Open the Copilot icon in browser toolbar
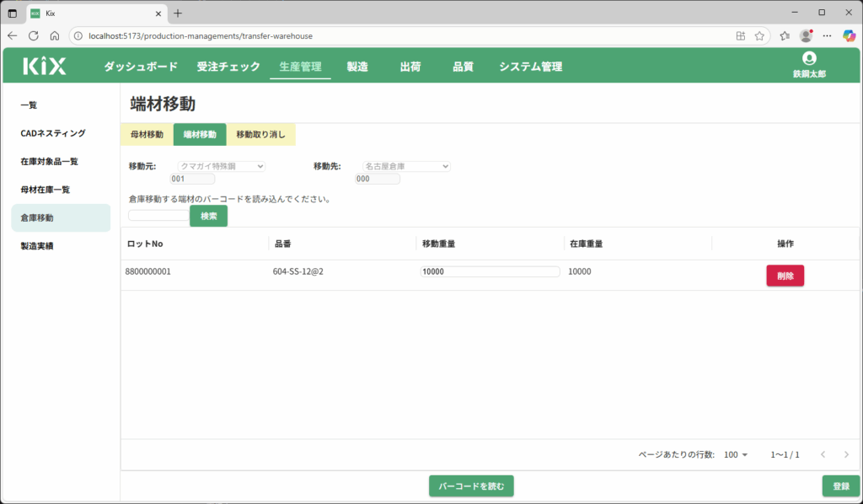This screenshot has height=504, width=863. [849, 36]
